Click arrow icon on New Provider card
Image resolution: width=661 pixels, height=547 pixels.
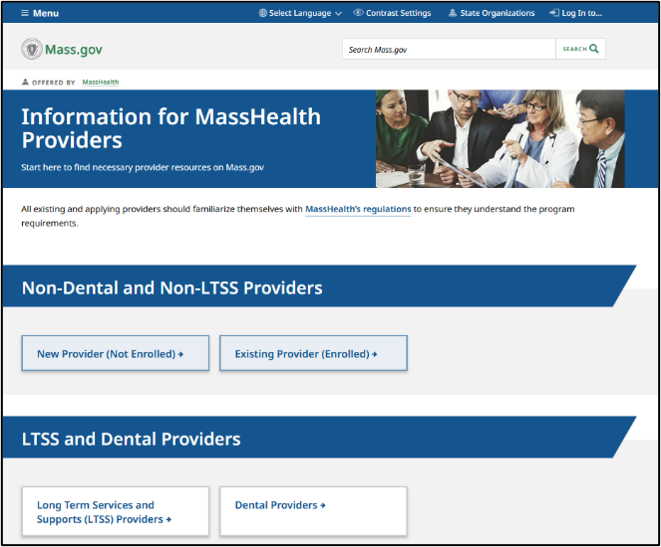180,354
